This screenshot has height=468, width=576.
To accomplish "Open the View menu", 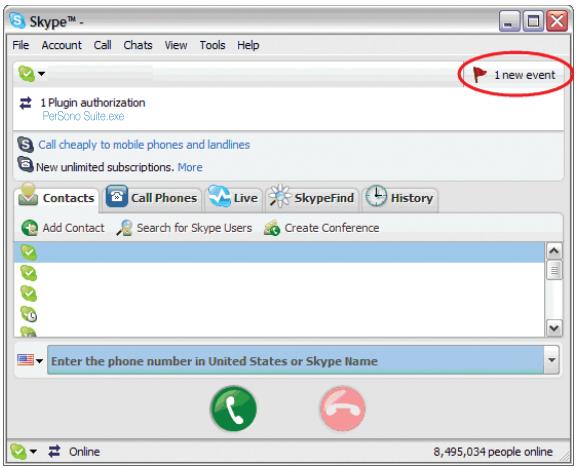I will pyautogui.click(x=176, y=45).
